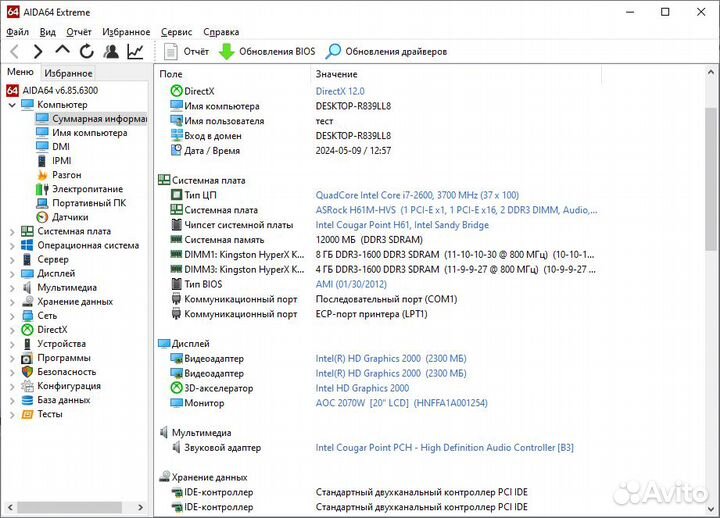The image size is (720, 518).
Task: Click the Отчёт report toolbar button
Action: (186, 51)
